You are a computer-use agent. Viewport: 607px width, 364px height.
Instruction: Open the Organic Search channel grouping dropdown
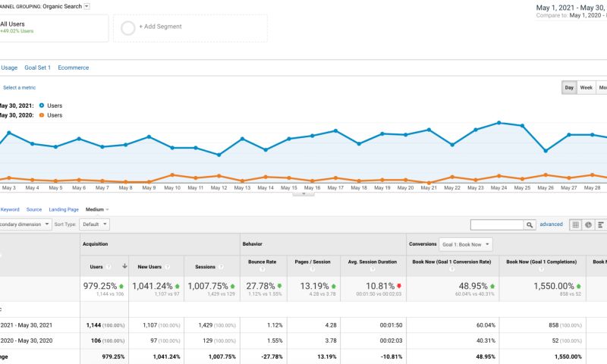[86, 6]
